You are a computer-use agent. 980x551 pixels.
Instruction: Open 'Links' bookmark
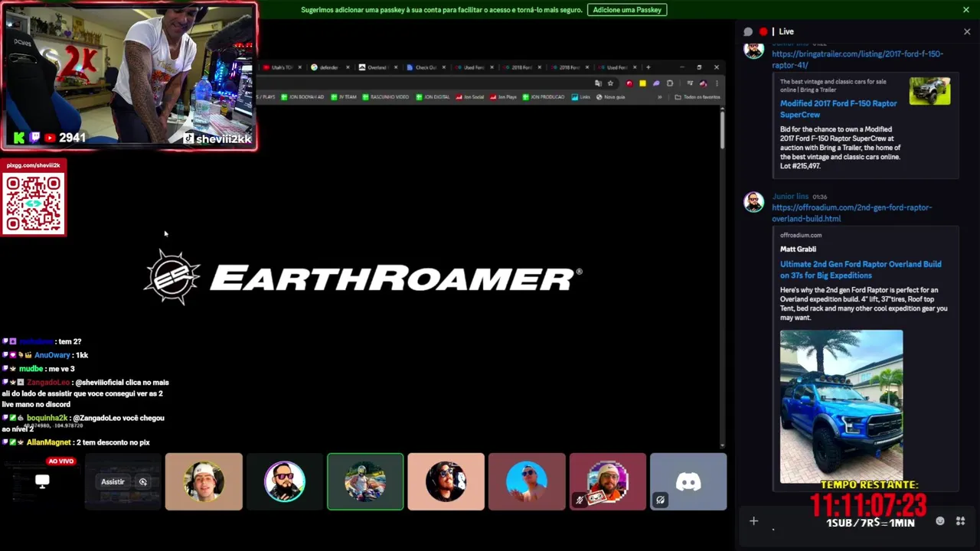(581, 97)
